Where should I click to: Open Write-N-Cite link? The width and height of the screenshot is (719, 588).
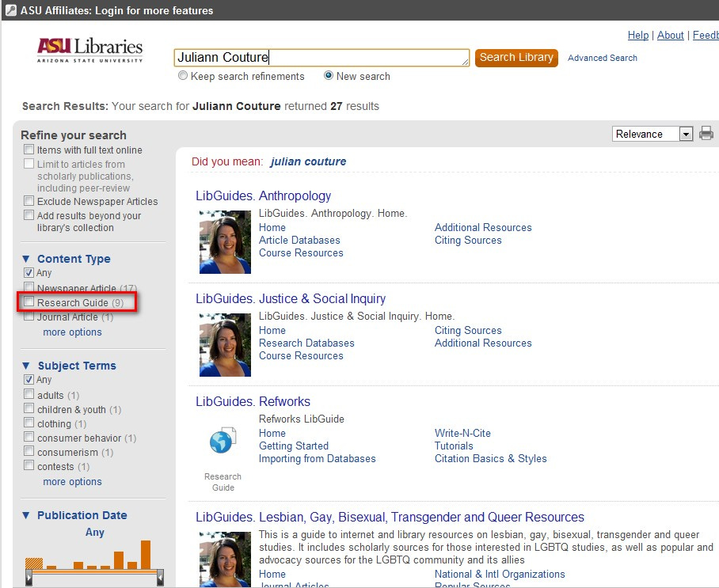point(462,433)
